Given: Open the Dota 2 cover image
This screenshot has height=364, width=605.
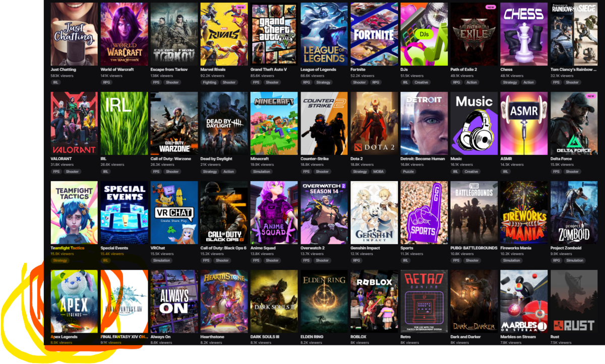Looking at the screenshot, I should [374, 123].
